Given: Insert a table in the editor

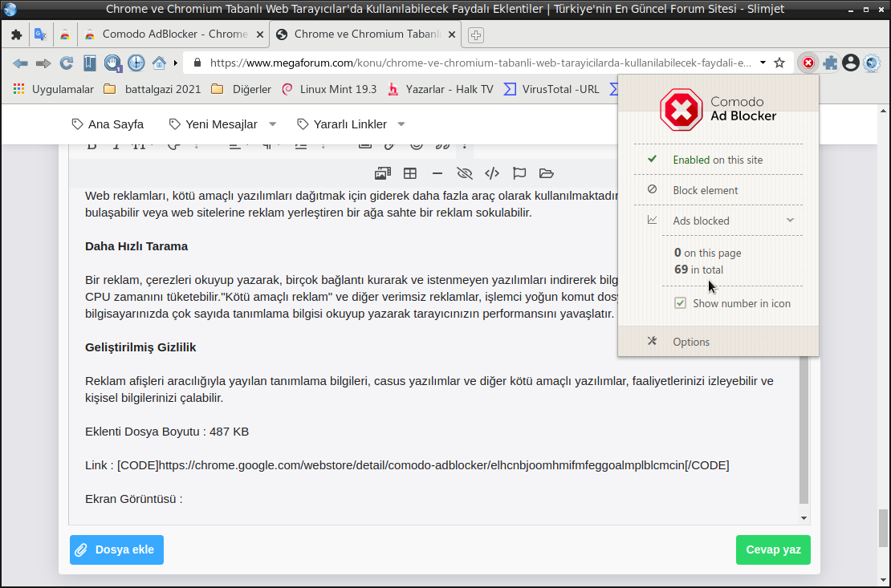Looking at the screenshot, I should 409,173.
